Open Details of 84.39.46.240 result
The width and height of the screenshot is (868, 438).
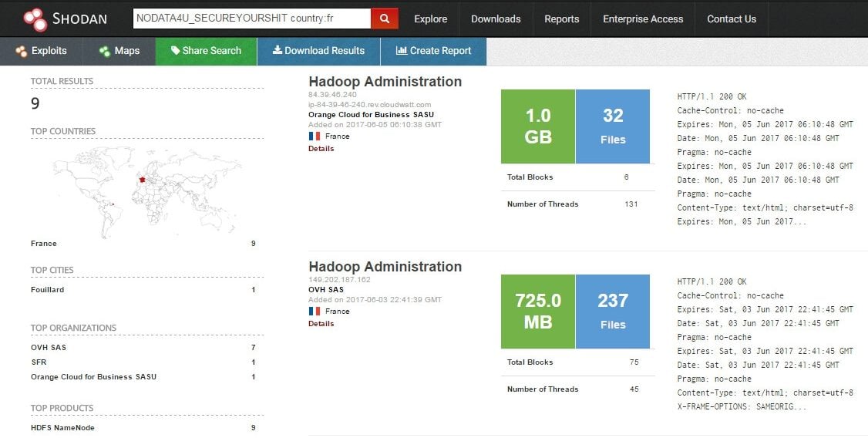click(321, 148)
